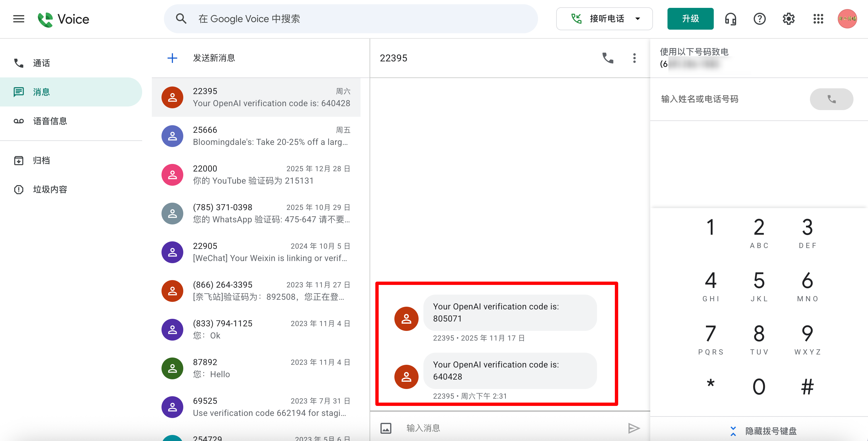Open the main hamburger menu
This screenshot has width=868, height=441.
pos(18,19)
